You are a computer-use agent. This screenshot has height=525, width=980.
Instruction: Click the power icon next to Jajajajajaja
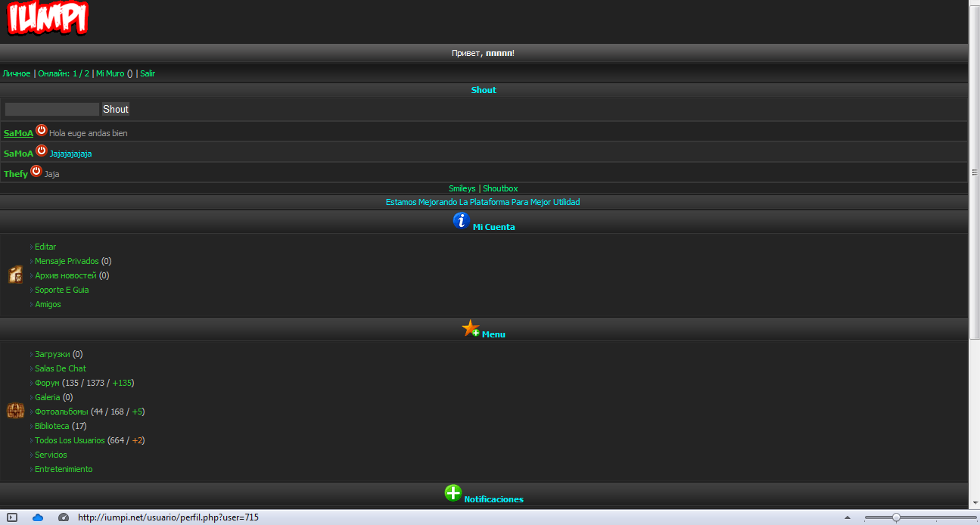tap(42, 151)
